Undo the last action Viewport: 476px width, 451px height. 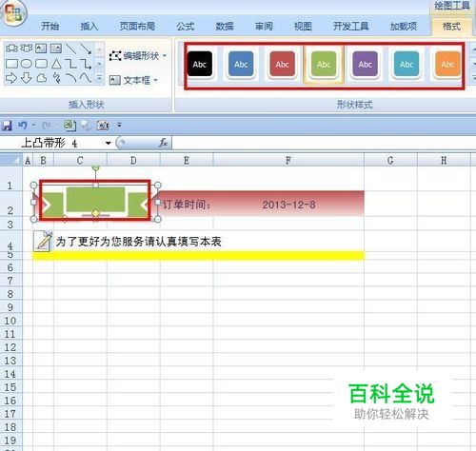(x=22, y=126)
